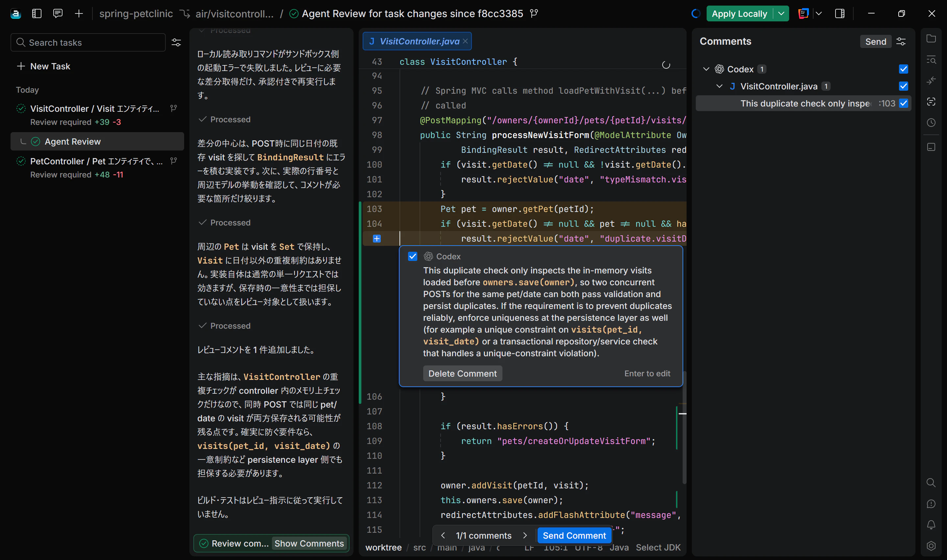Collapse VisitController.java node in Comments
Image resolution: width=947 pixels, height=560 pixels.
point(719,86)
